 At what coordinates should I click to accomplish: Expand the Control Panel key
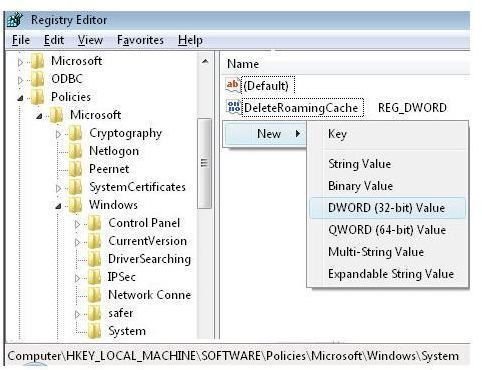tap(77, 224)
